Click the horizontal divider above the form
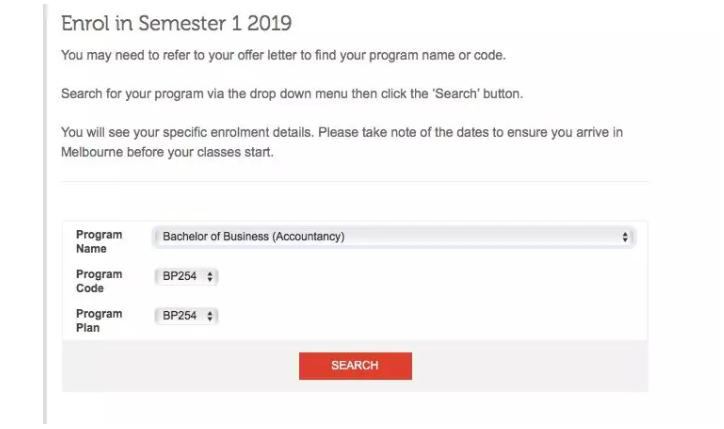The image size is (724, 429). [x=355, y=182]
